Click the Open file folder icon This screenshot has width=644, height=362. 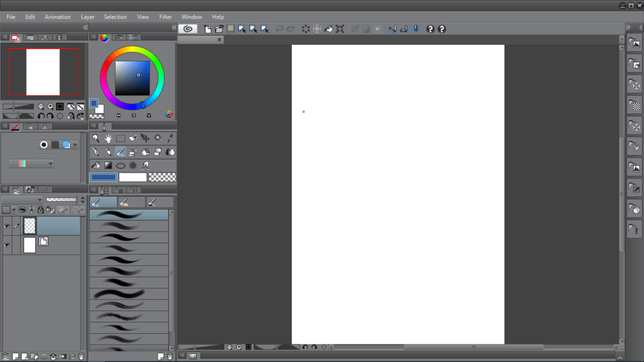pos(219,29)
